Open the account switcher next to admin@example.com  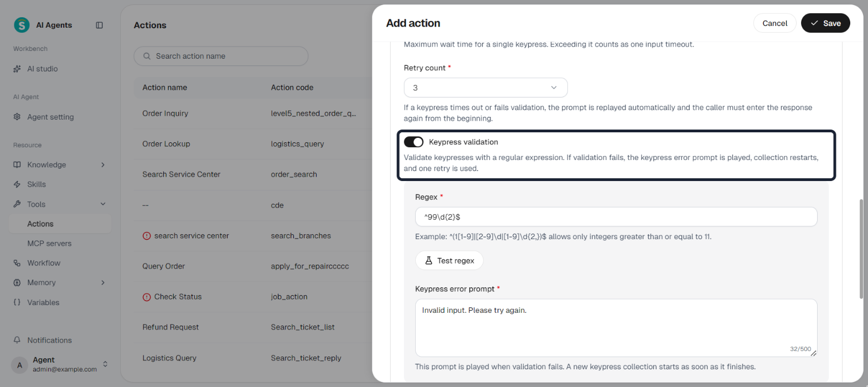tap(105, 364)
